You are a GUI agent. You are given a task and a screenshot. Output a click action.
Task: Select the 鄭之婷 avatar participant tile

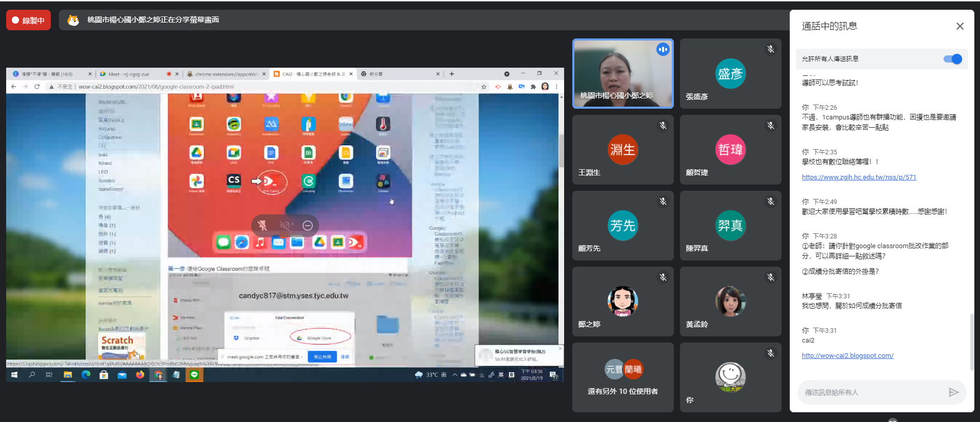(623, 302)
